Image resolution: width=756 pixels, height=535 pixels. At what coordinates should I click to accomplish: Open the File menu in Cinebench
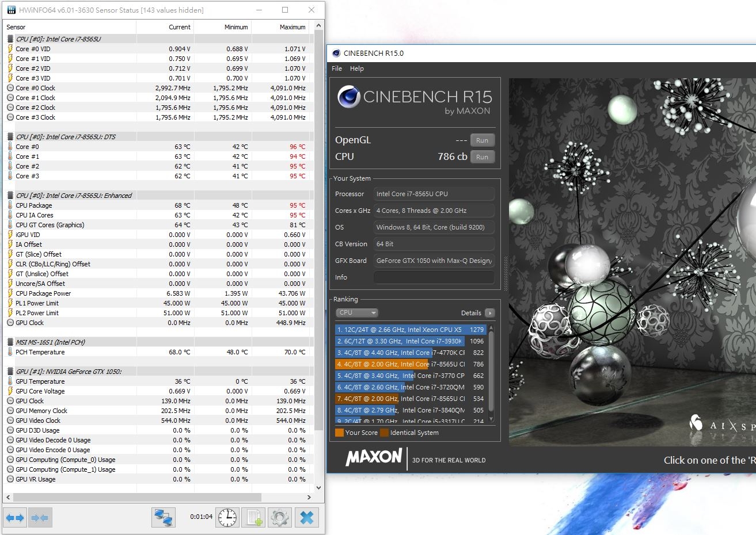click(x=337, y=68)
